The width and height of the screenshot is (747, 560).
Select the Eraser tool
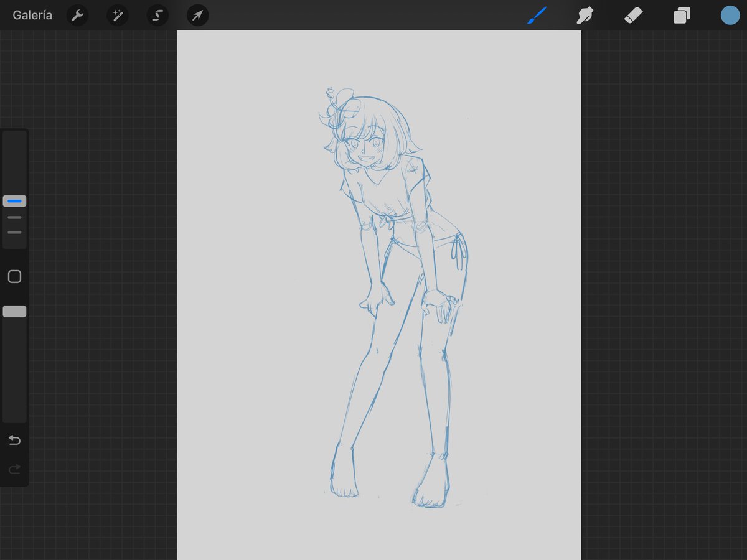[x=634, y=15]
